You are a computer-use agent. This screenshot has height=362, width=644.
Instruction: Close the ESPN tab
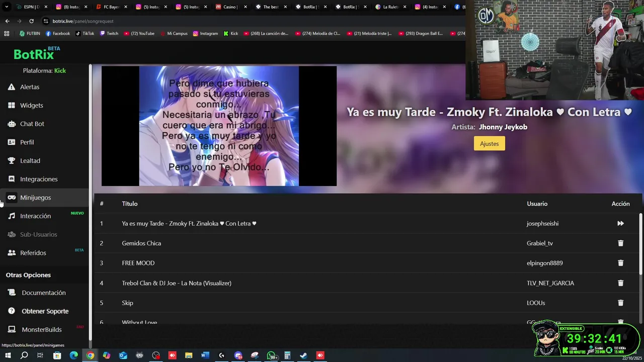[46, 7]
